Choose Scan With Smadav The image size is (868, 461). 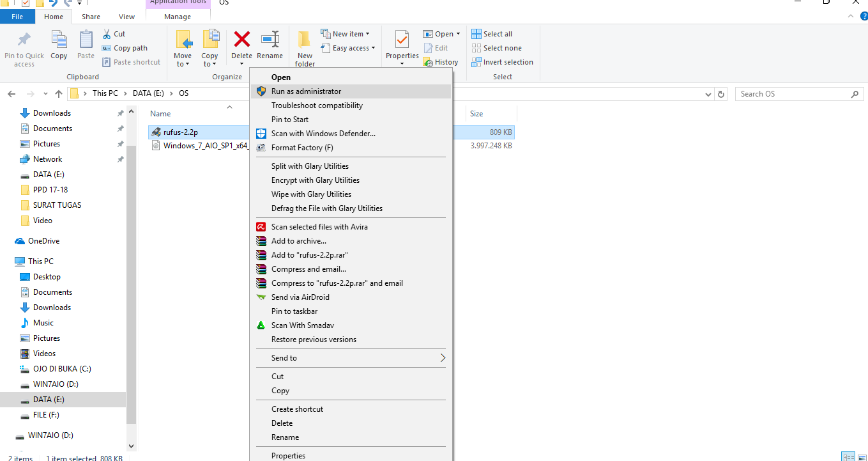click(x=350, y=325)
